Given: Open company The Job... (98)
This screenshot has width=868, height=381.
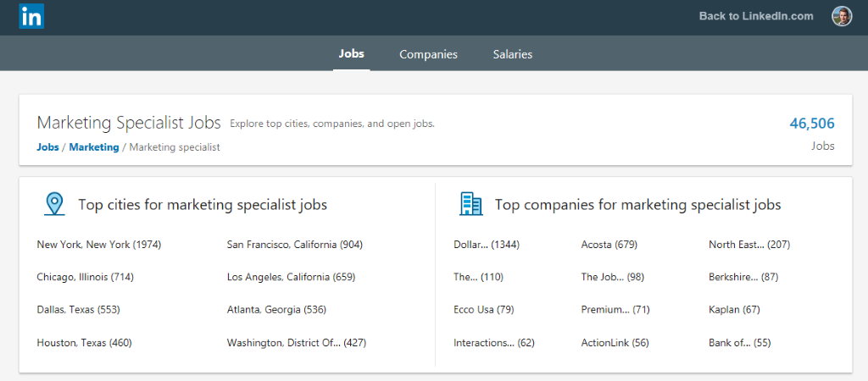Looking at the screenshot, I should click(x=613, y=277).
